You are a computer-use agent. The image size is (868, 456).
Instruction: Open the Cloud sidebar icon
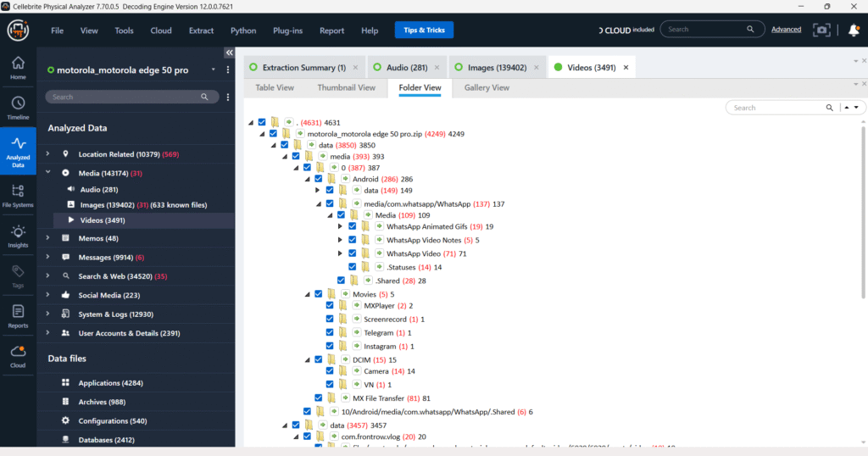18,357
